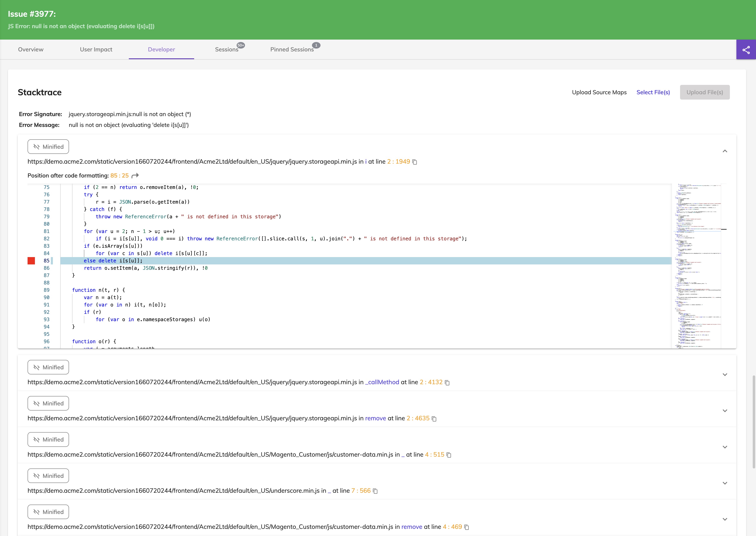Switch to the Sessions tab
The image size is (756, 536).
pos(227,50)
